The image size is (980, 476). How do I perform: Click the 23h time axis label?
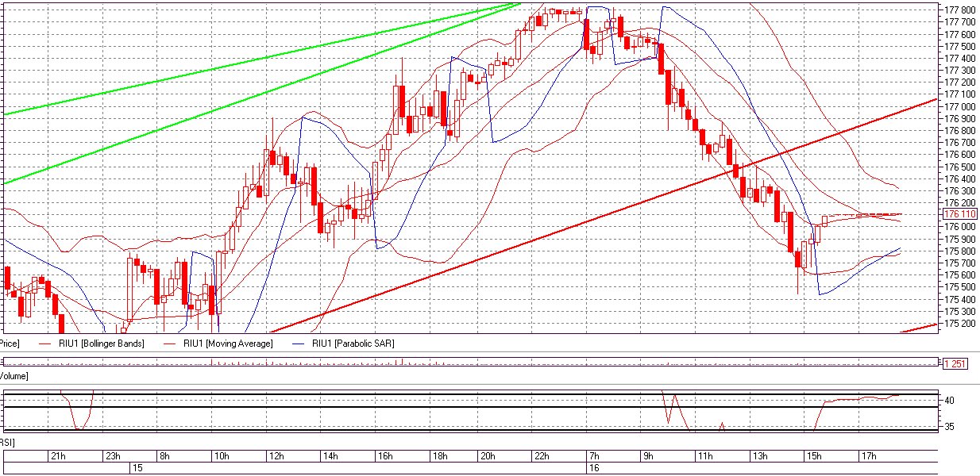112,456
